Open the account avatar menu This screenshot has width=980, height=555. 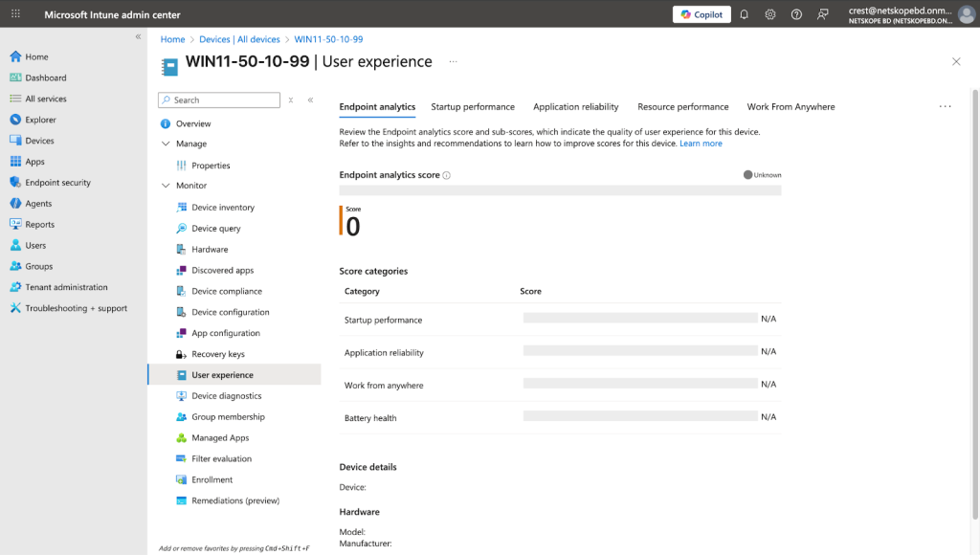[967, 14]
